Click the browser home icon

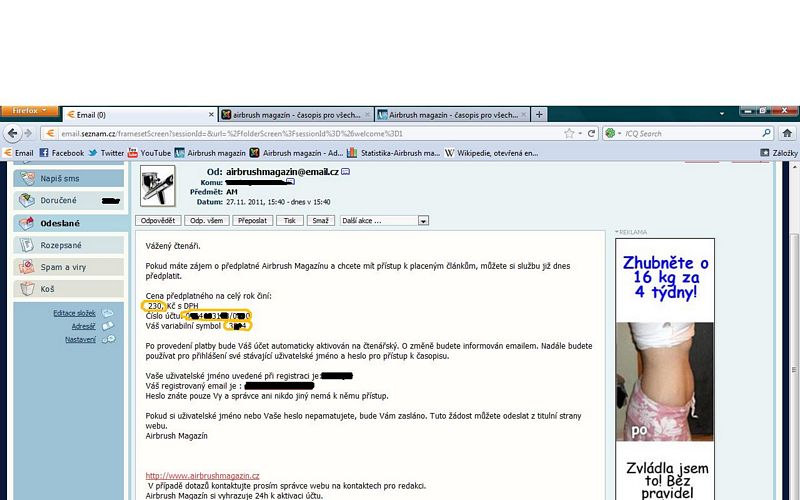click(x=787, y=133)
